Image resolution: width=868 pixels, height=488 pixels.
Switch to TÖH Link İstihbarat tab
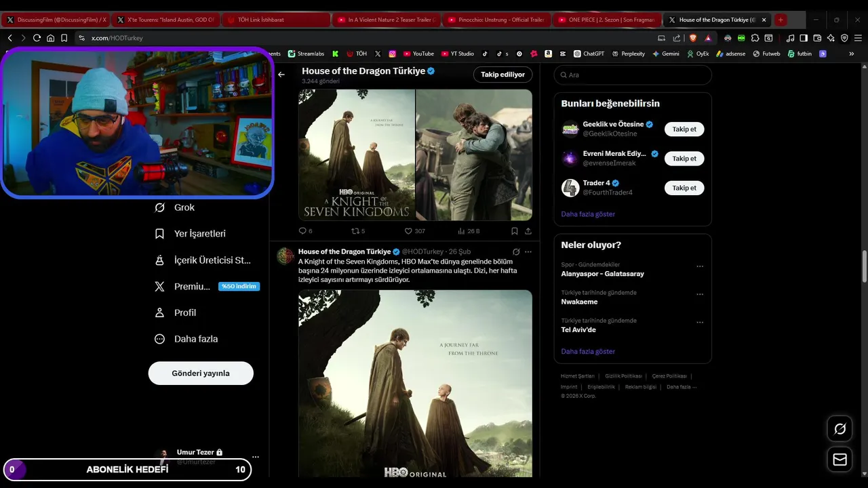(x=275, y=20)
